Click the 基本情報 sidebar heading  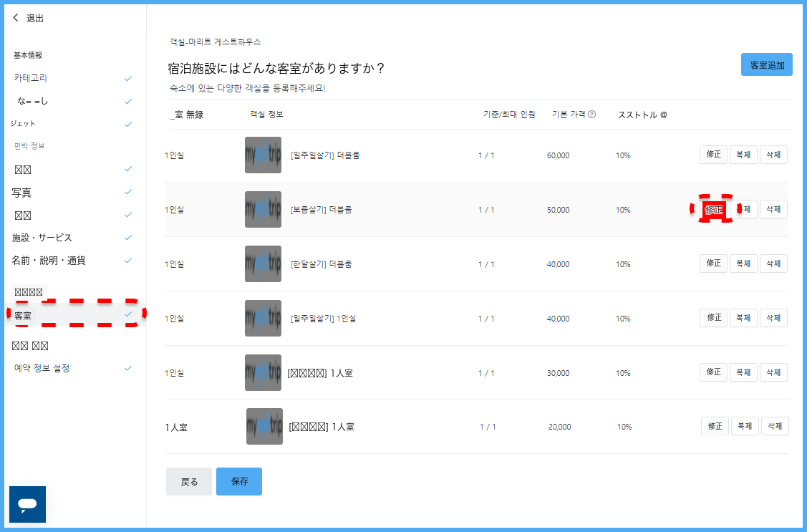tap(28, 55)
